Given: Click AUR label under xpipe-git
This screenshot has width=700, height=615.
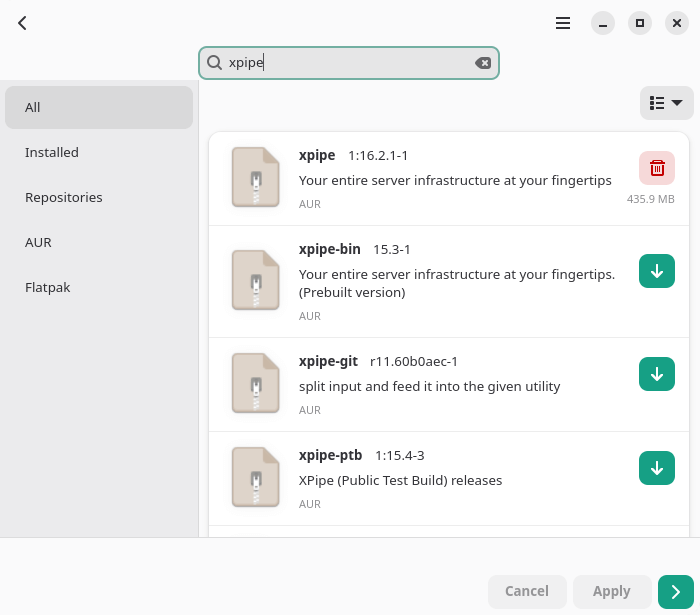Looking at the screenshot, I should tap(310, 410).
